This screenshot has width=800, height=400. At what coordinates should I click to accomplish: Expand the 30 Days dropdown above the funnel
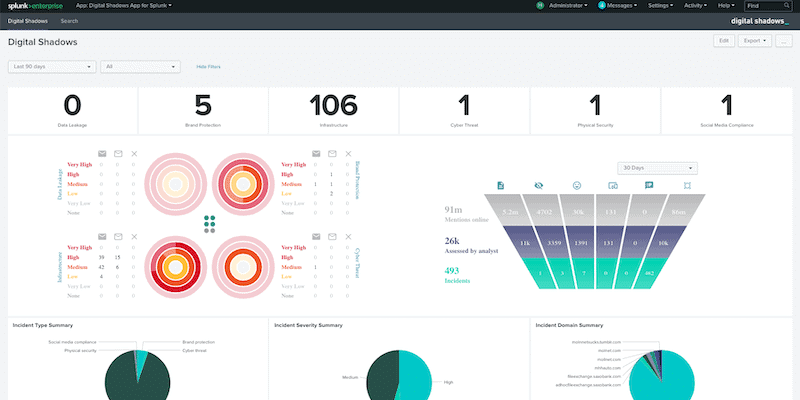(x=657, y=168)
